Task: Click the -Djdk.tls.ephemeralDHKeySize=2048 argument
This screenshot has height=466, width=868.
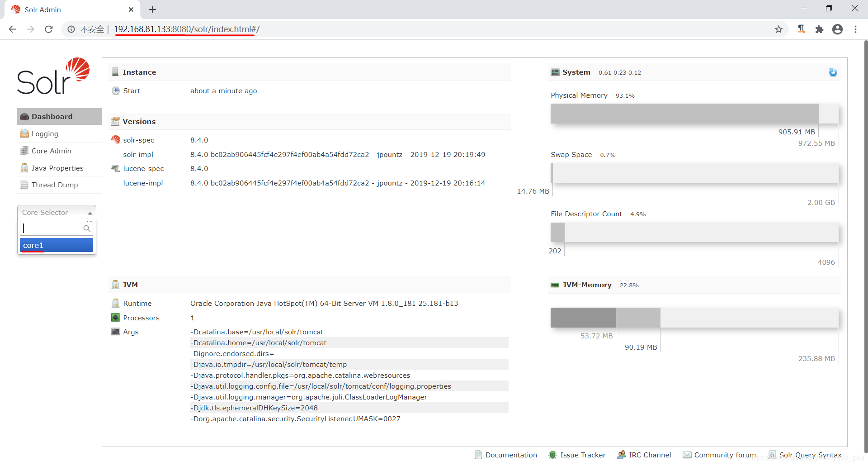Action: click(x=254, y=408)
